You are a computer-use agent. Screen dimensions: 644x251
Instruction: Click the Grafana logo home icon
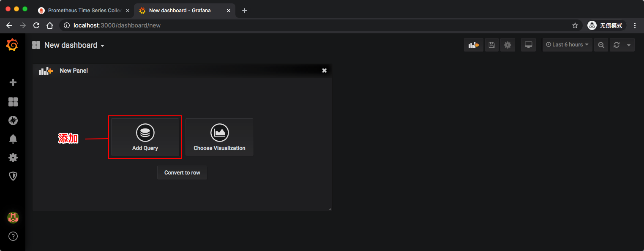coord(12,45)
